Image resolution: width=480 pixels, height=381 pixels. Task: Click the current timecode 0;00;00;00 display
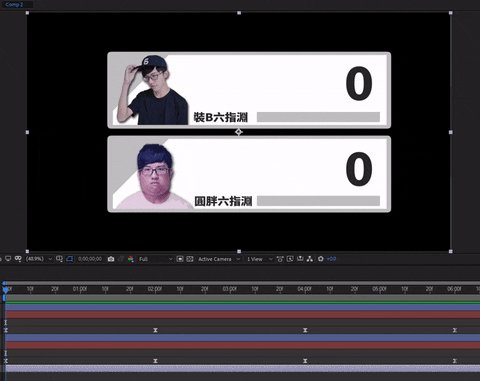pyautogui.click(x=90, y=259)
